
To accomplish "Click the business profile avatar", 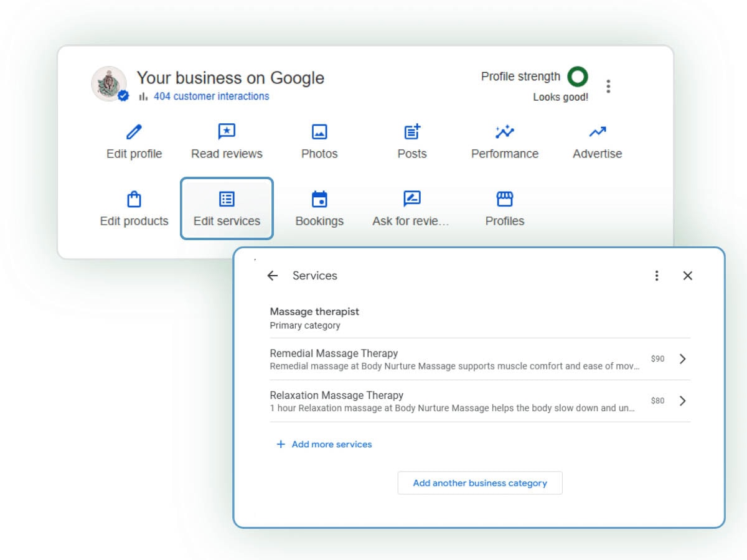I will 110,84.
